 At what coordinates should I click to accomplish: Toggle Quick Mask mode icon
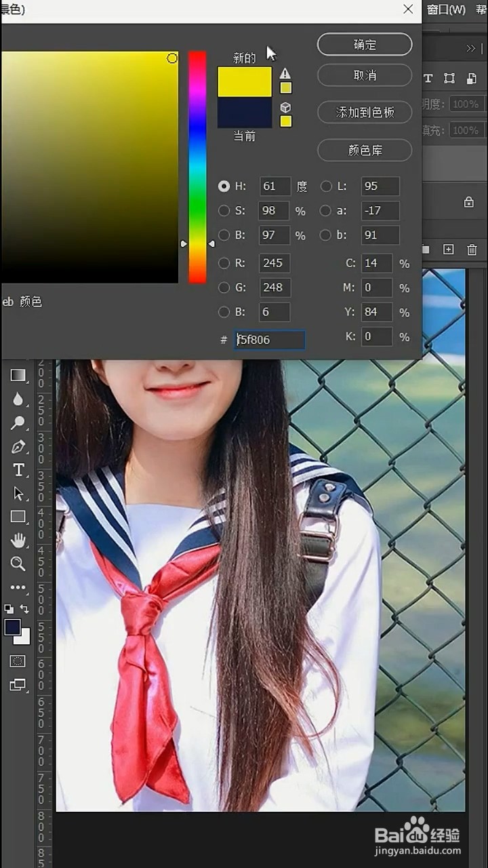[18, 661]
